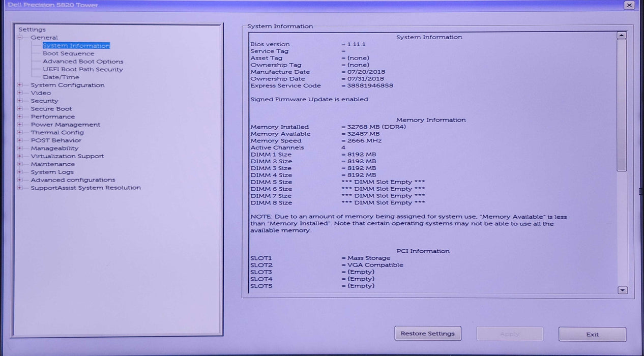Expand the Virtualization Support node
Image resolution: width=644 pixels, height=356 pixels.
click(20, 156)
